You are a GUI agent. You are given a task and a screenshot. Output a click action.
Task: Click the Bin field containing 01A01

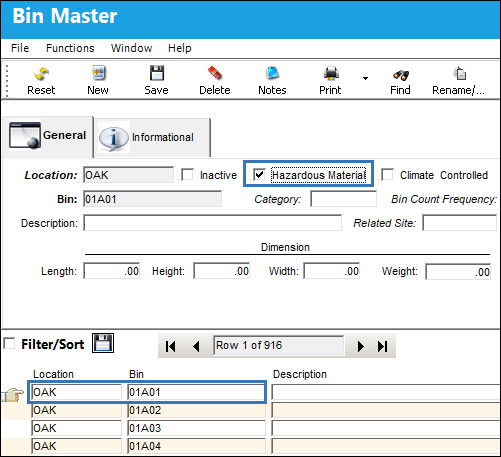(152, 199)
